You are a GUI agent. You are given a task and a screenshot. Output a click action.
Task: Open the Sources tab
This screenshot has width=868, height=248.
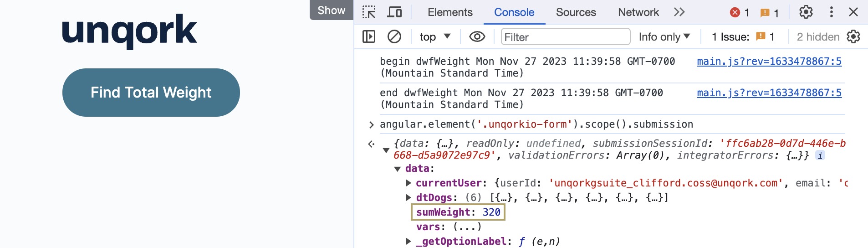point(576,12)
